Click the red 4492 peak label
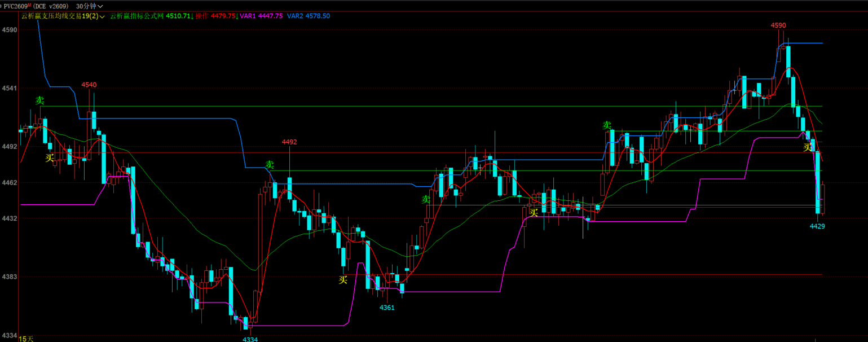 coord(289,142)
